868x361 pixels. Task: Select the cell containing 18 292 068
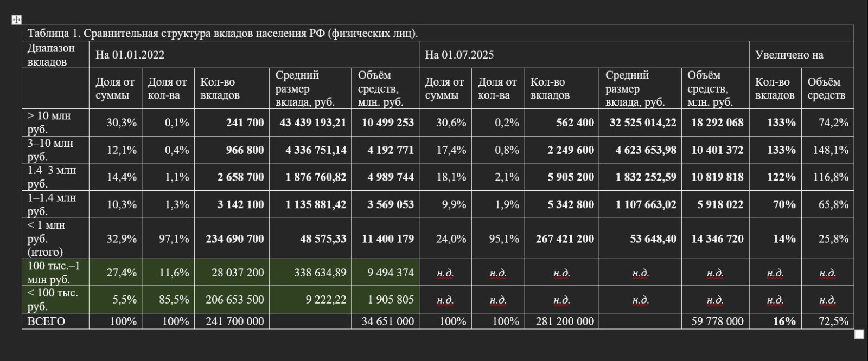(x=717, y=123)
